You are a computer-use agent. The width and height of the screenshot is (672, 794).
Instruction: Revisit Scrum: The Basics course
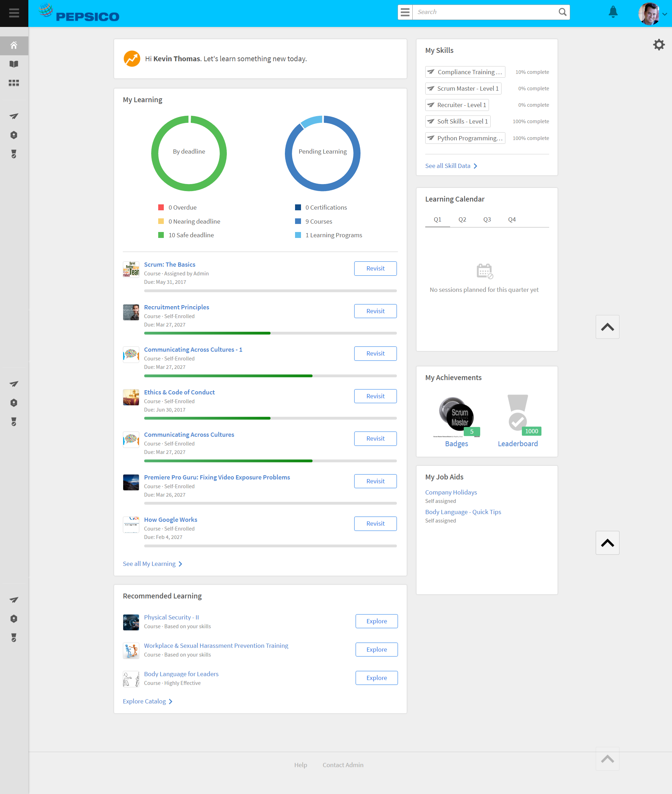click(x=375, y=268)
